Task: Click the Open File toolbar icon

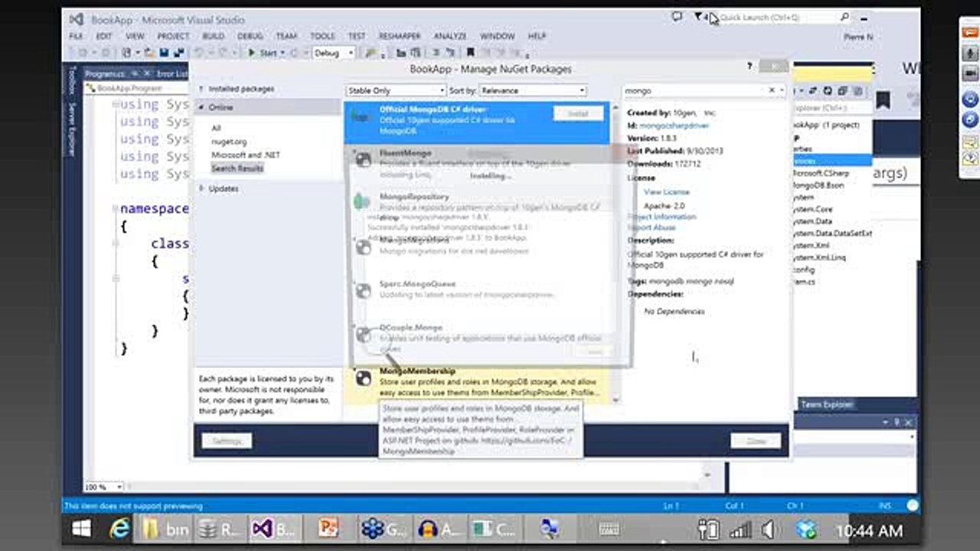Action: click(151, 53)
